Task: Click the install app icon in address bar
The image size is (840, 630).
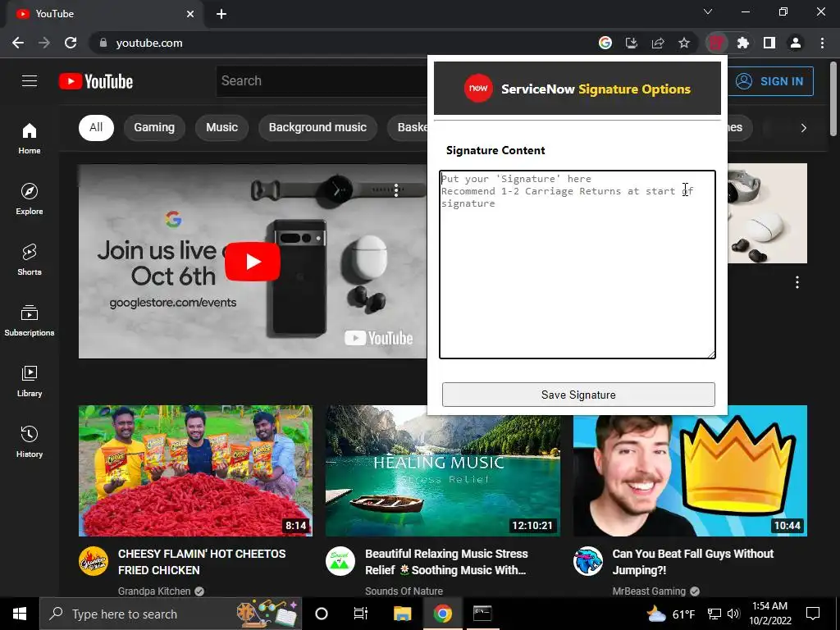Action: point(632,43)
